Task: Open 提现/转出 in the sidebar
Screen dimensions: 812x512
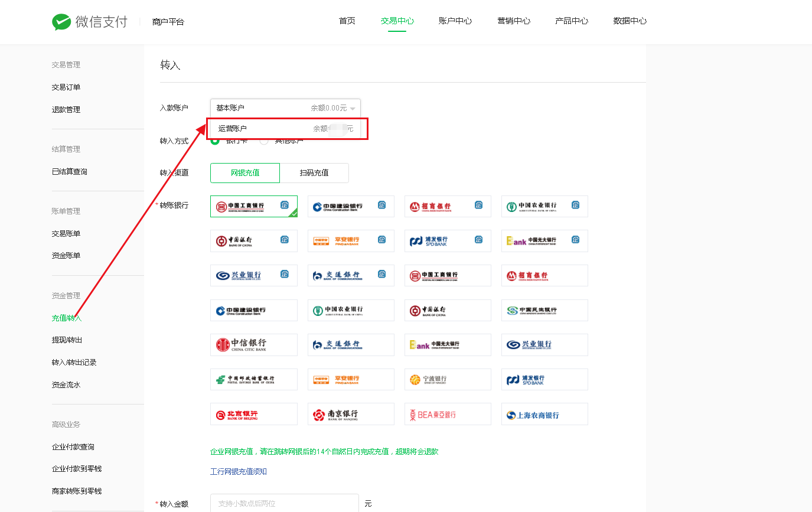Action: click(67, 340)
